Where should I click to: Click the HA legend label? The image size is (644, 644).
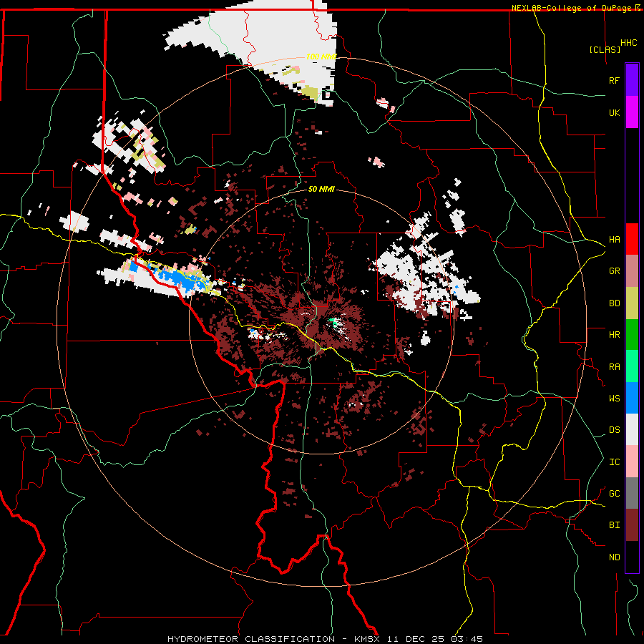tap(614, 239)
